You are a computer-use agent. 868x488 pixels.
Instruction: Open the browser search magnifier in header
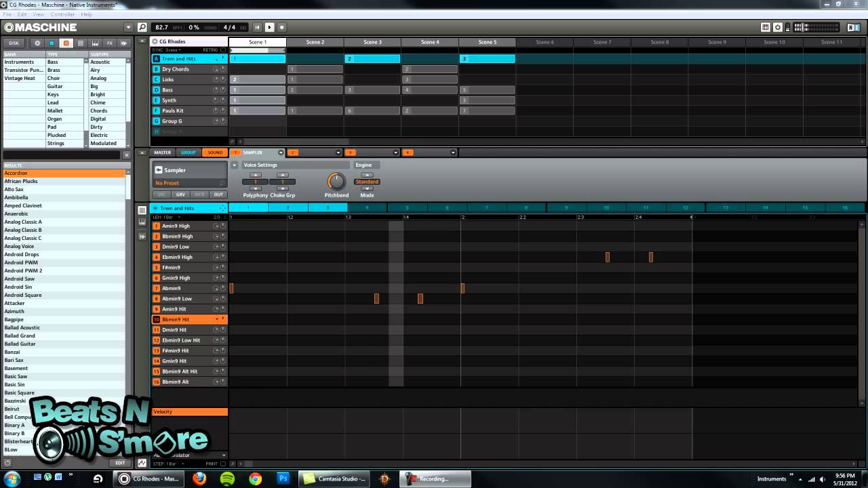142,27
